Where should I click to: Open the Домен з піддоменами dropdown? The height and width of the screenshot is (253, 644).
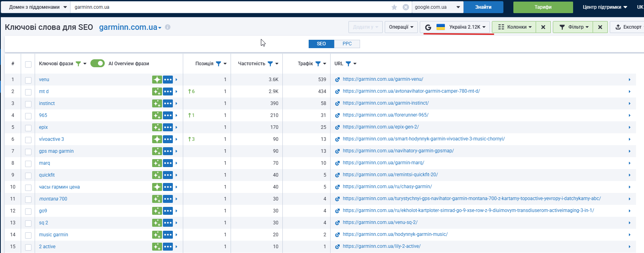pyautogui.click(x=36, y=7)
